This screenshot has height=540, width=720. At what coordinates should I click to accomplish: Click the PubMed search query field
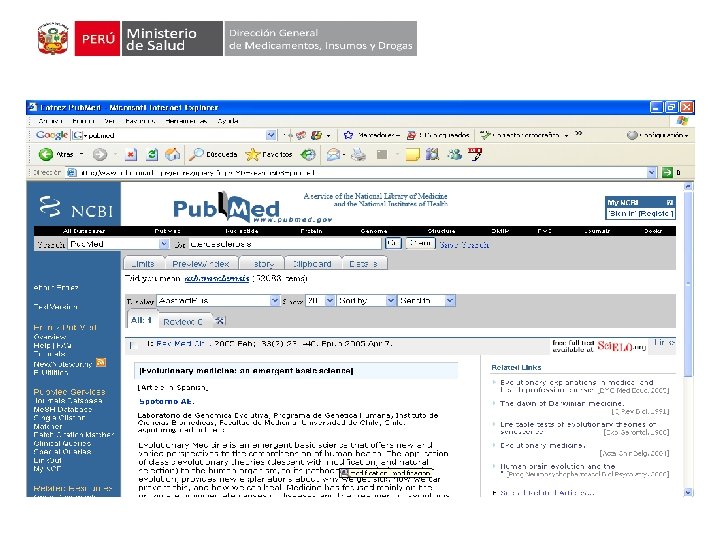[285, 244]
